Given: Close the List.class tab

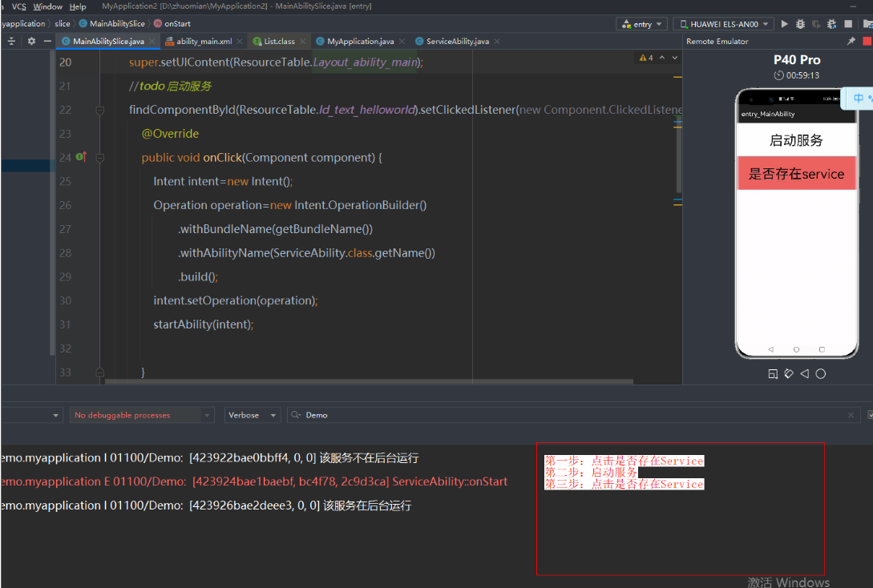Looking at the screenshot, I should [302, 41].
